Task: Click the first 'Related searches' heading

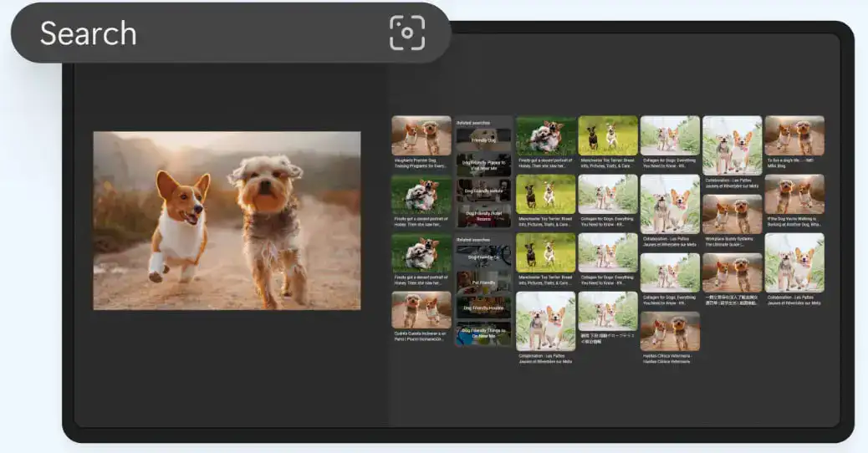Action: click(474, 123)
